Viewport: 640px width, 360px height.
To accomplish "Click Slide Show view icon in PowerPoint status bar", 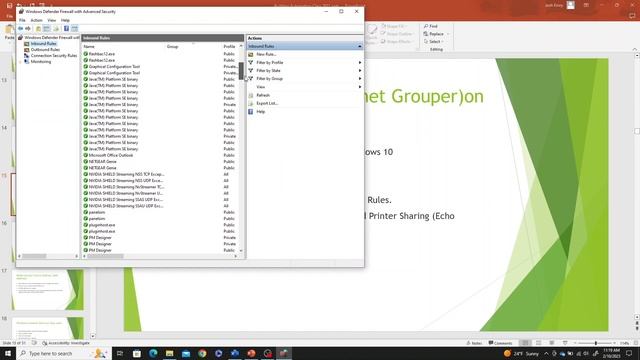I will (x=565, y=343).
